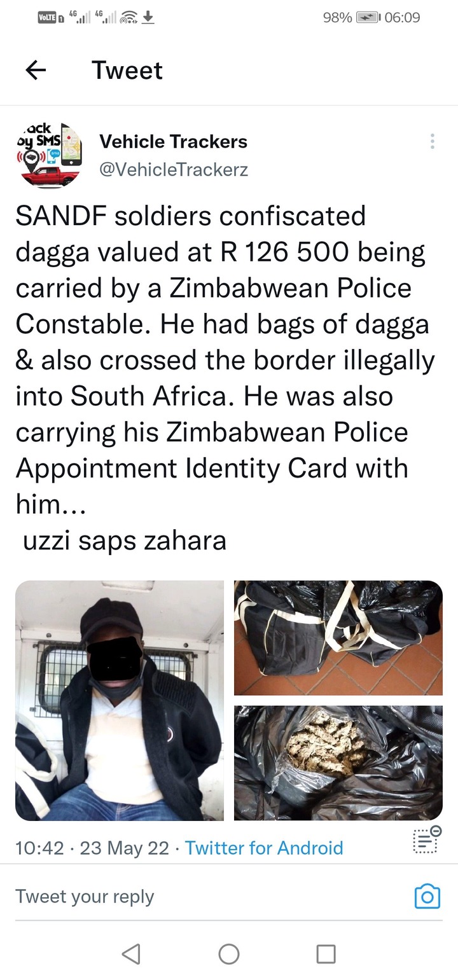Screen dimensions: 458x980
Task: Open the Twitter for Android link
Action: coord(264,848)
